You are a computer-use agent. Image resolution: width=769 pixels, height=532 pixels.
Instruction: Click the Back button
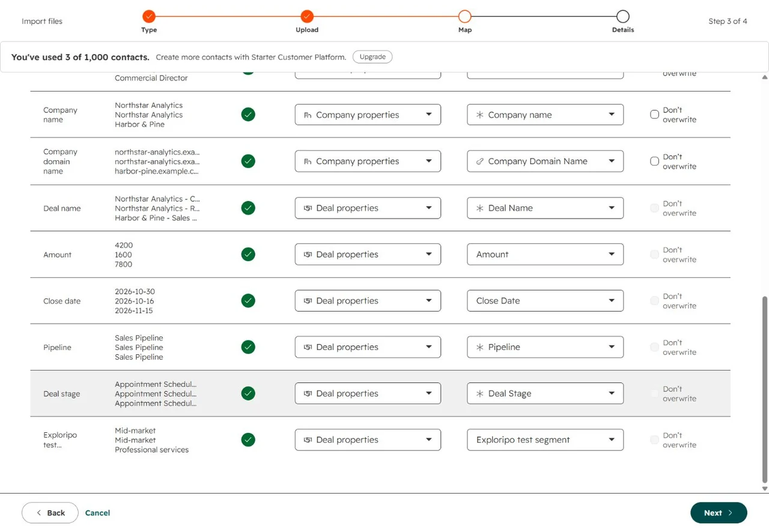50,513
